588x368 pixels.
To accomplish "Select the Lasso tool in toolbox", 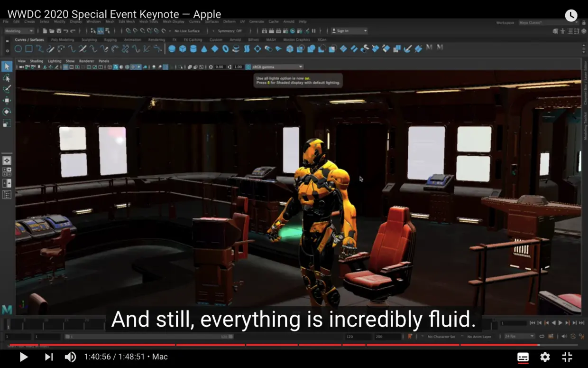I will (7, 78).
